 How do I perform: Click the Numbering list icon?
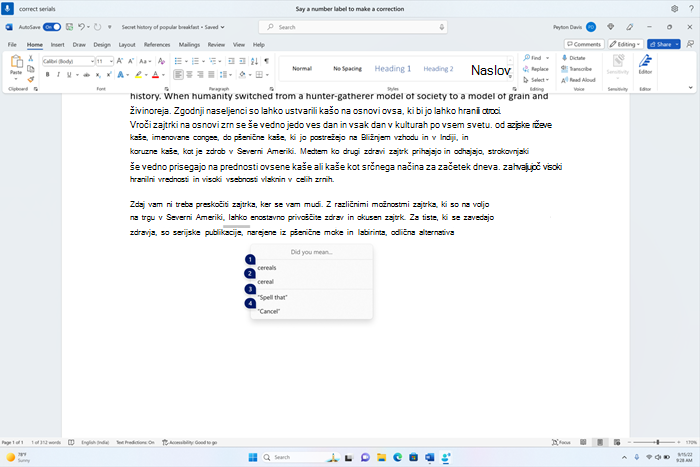(x=195, y=61)
